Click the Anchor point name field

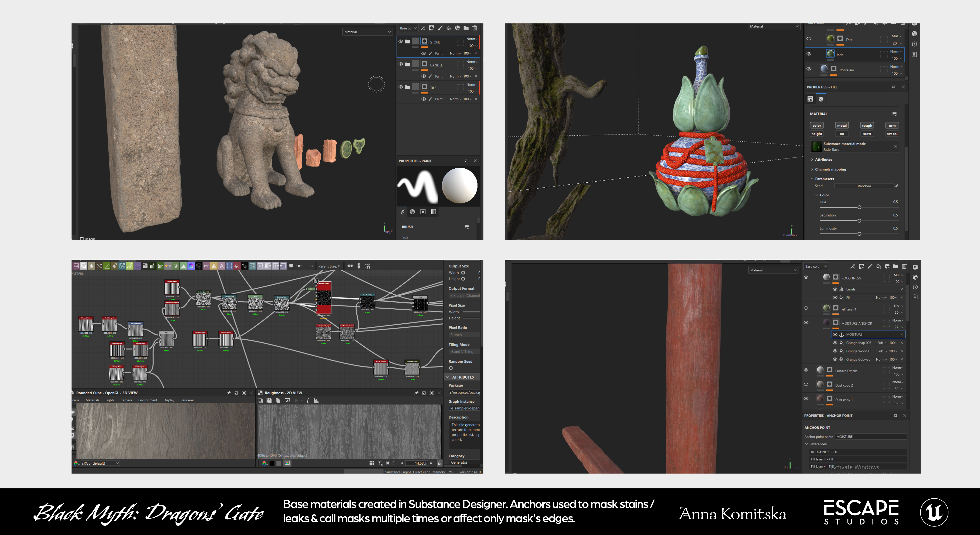coord(871,437)
